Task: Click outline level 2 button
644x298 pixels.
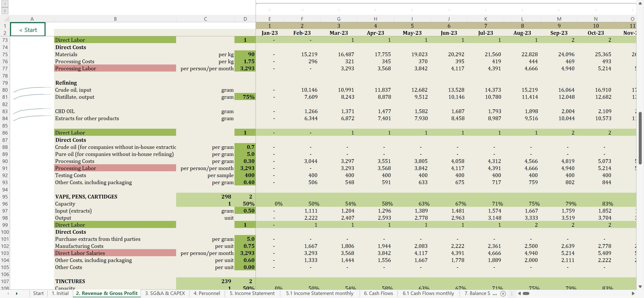Action: click(x=5, y=11)
